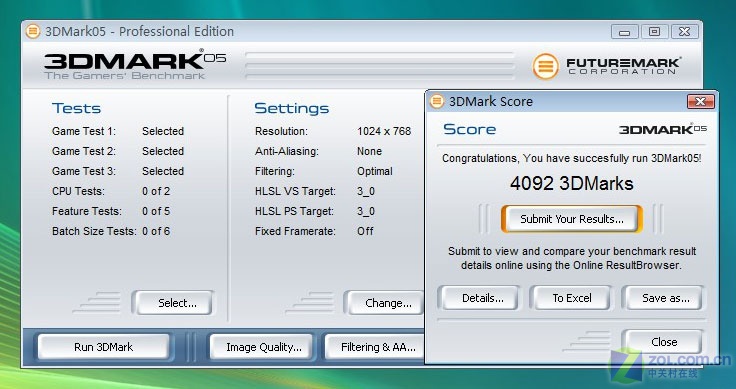
Task: Click the 3DMark05 Professional Edition title text
Action: point(139,31)
